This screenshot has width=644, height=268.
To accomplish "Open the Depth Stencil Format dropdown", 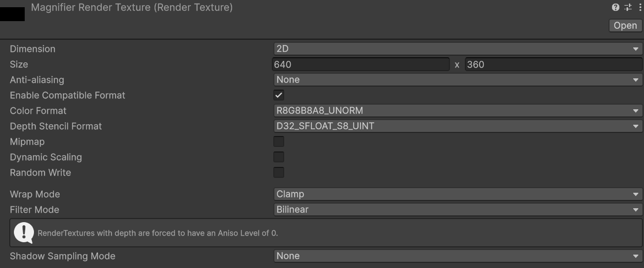I will 458,126.
